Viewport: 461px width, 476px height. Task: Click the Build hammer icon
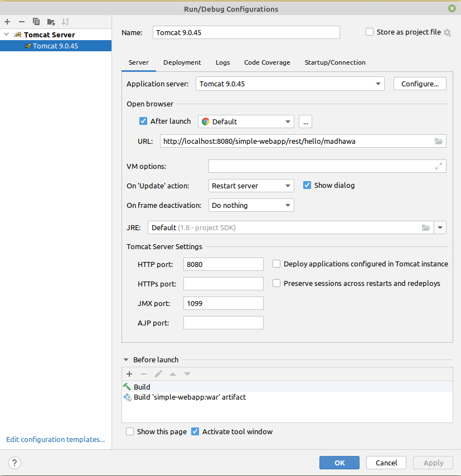(127, 387)
